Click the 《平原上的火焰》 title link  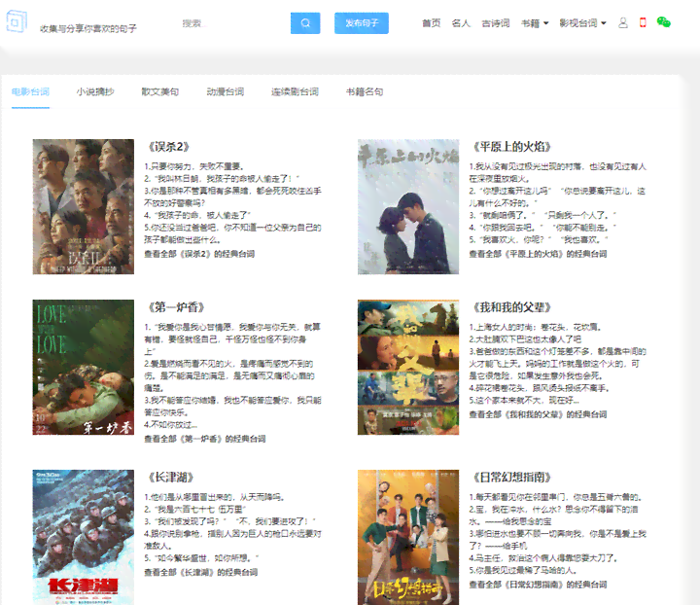pos(512,147)
